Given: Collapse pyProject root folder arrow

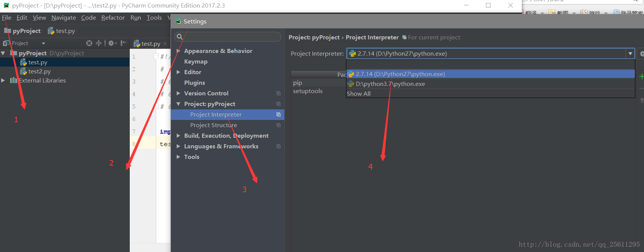Looking at the screenshot, I should point(3,53).
